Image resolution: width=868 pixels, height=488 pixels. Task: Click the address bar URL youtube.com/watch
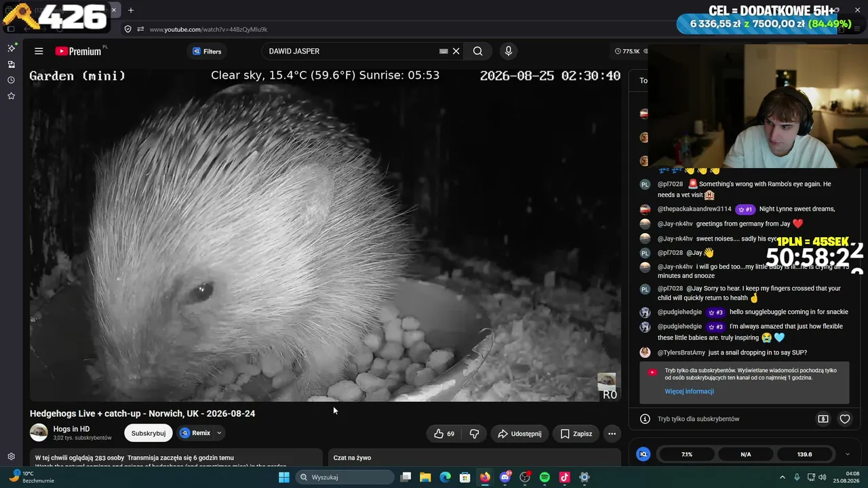[208, 29]
